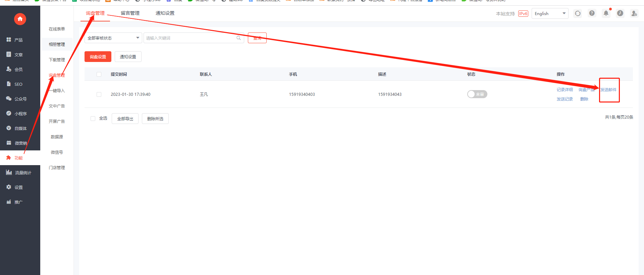
Task: Click the refresh icon in top bar
Action: pos(578,13)
